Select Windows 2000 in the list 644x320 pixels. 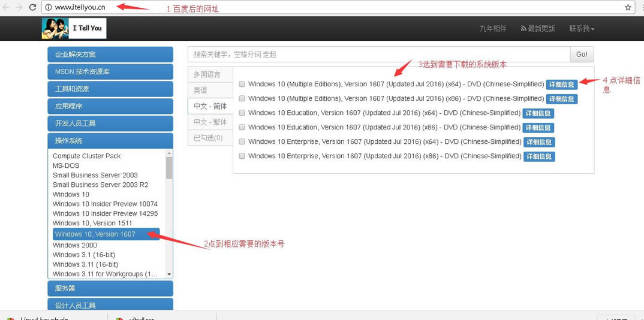tap(75, 245)
